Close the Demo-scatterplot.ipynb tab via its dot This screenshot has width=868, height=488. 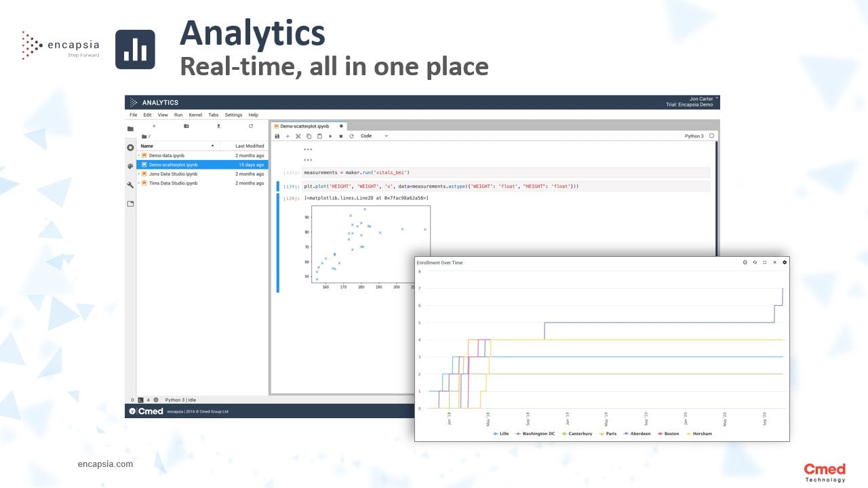341,126
